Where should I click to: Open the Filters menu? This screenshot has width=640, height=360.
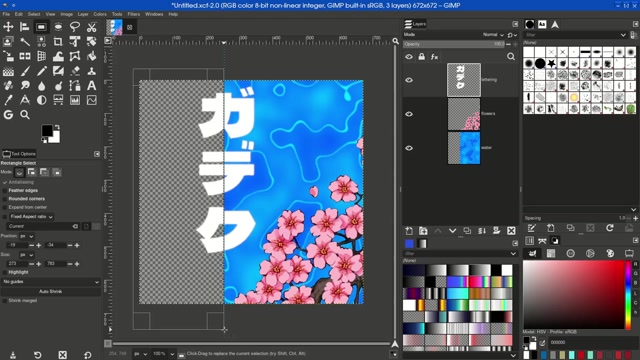133,14
